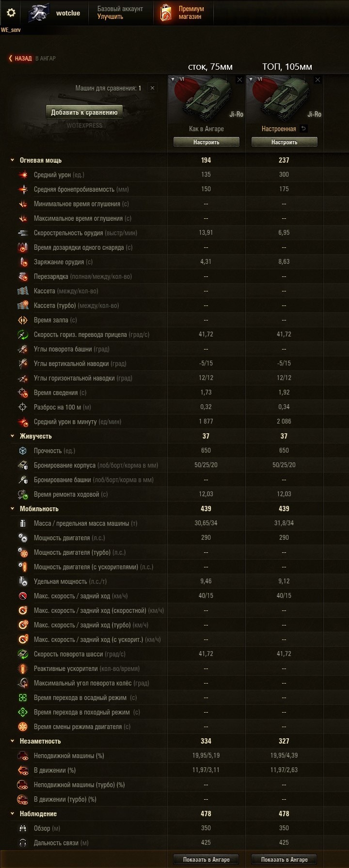The width and height of the screenshot is (349, 868).
Task: Reset the Настроенная configuration with the revert icon
Action: pos(303,129)
